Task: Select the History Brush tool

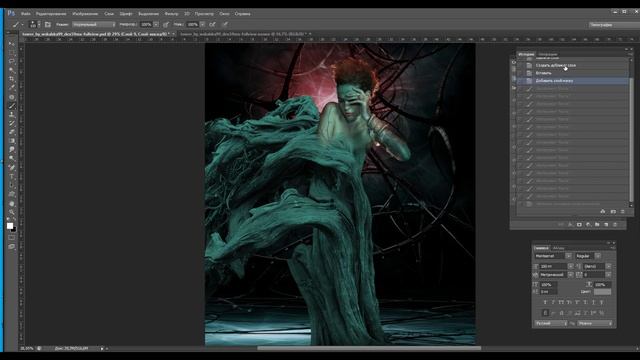Action: pyautogui.click(x=12, y=123)
